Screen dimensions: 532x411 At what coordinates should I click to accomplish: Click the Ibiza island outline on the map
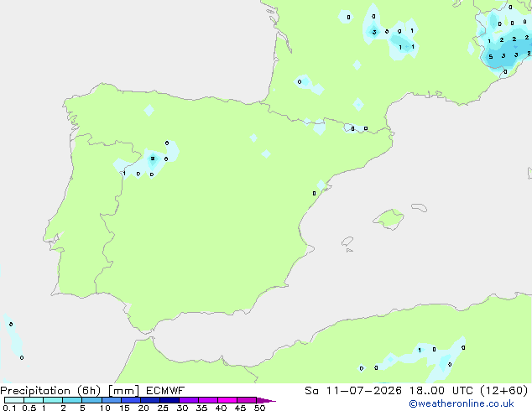coord(347,242)
